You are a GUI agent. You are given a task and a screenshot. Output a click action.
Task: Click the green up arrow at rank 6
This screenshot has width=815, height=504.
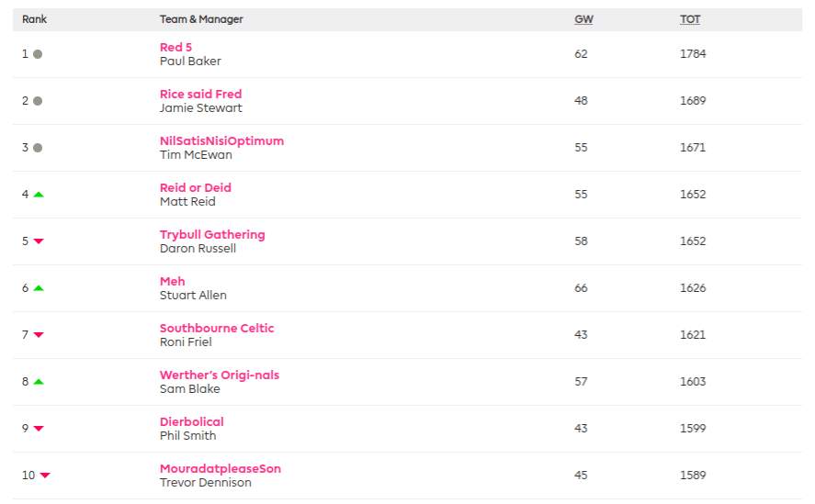pyautogui.click(x=39, y=288)
